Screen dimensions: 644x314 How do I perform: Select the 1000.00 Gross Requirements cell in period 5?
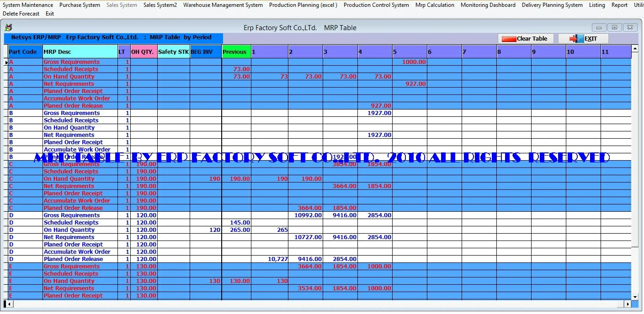[410, 62]
